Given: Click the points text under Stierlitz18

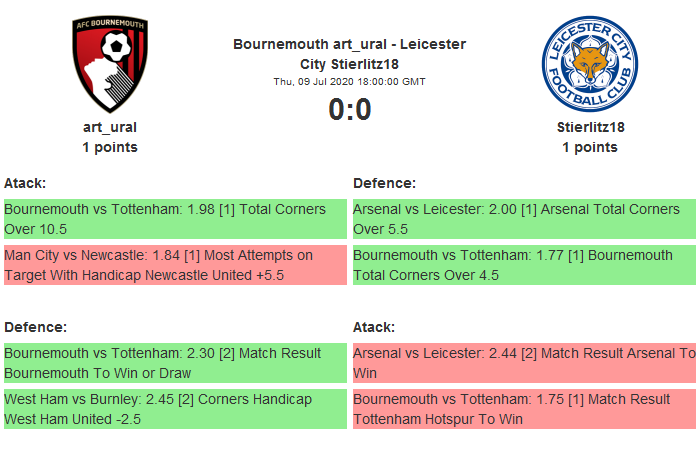Looking at the screenshot, I should tap(589, 147).
